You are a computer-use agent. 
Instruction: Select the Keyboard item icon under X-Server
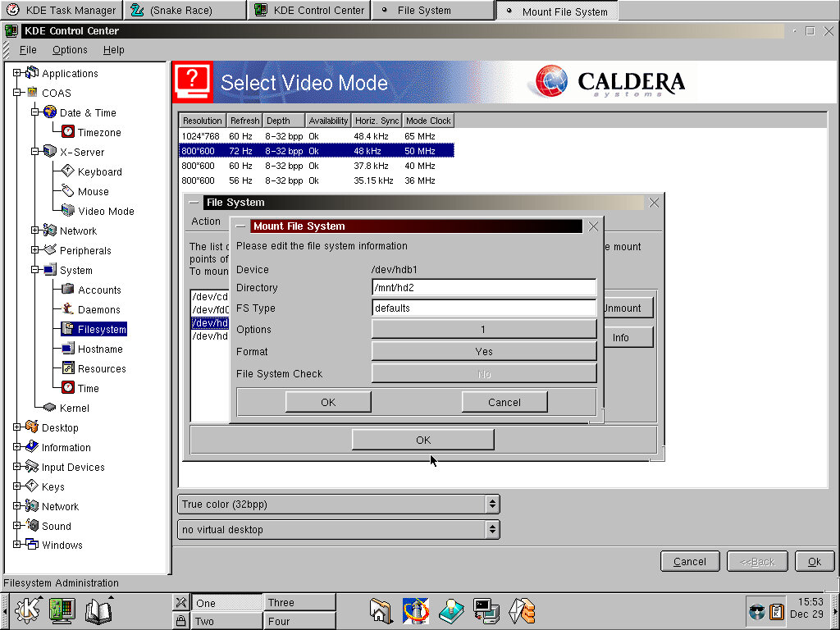68,171
